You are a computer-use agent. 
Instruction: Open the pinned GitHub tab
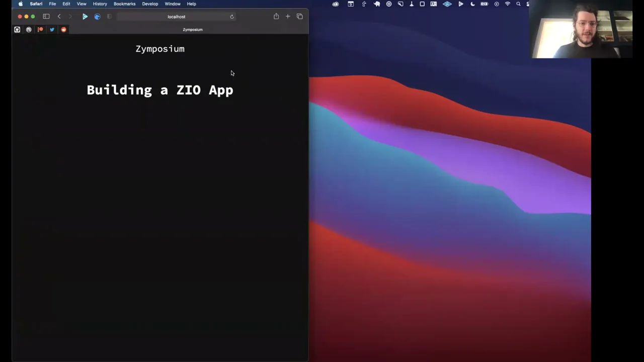(x=17, y=30)
